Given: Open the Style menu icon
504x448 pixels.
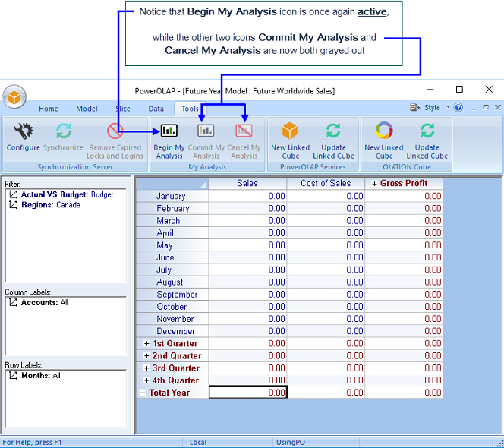Looking at the screenshot, I should (414, 107).
